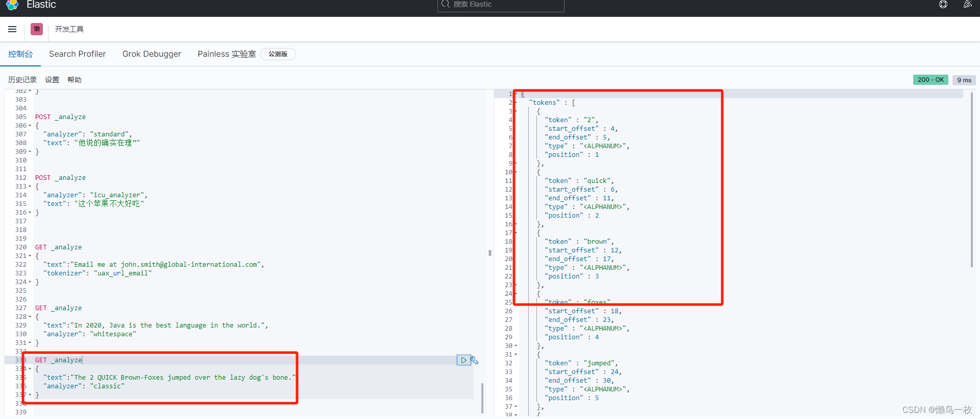Click the highlighted 'GET _analyze' line 333
The height and width of the screenshot is (419, 980).
[58, 360]
